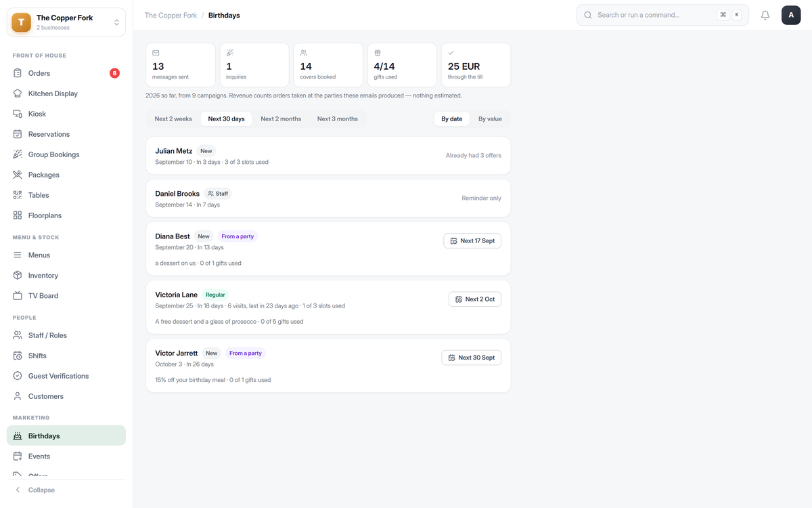Click the Orders badge showing 8
This screenshot has width=812, height=508.
(114, 73)
